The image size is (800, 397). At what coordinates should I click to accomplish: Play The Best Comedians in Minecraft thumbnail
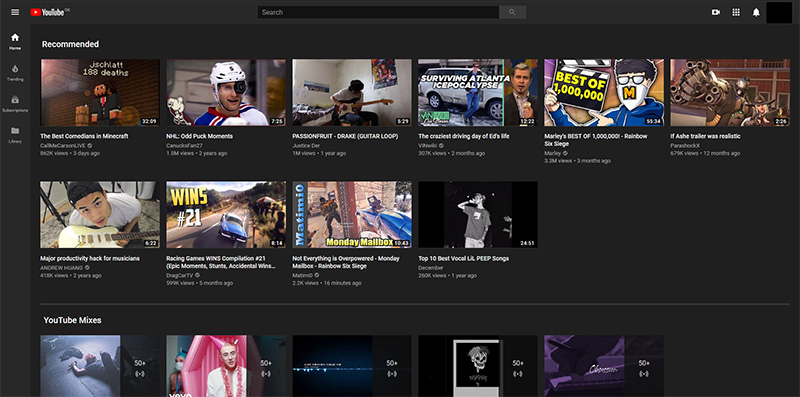[x=100, y=92]
